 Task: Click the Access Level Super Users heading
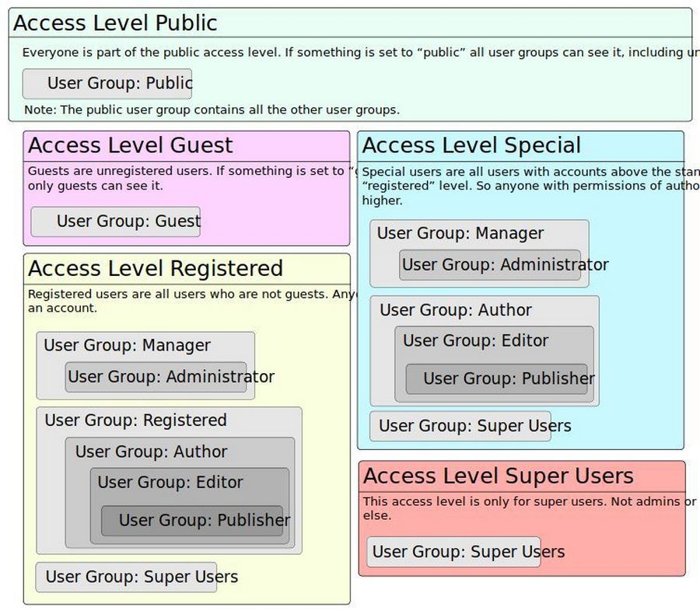coord(498,476)
